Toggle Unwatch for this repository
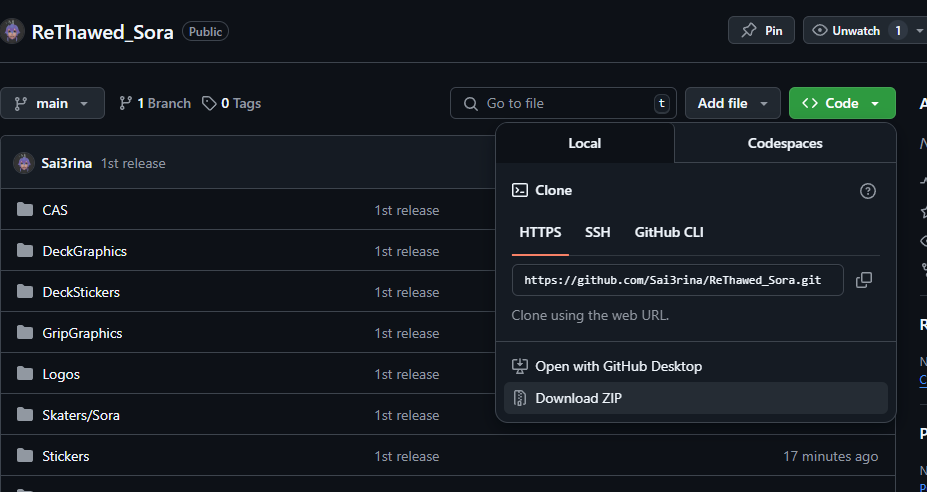 point(845,31)
